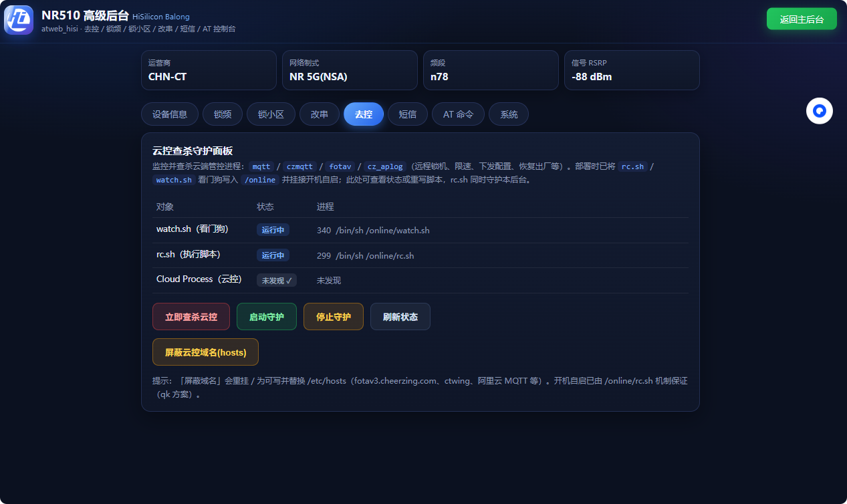Switch to the AT 命令 tab
The width and height of the screenshot is (847, 504).
459,114
